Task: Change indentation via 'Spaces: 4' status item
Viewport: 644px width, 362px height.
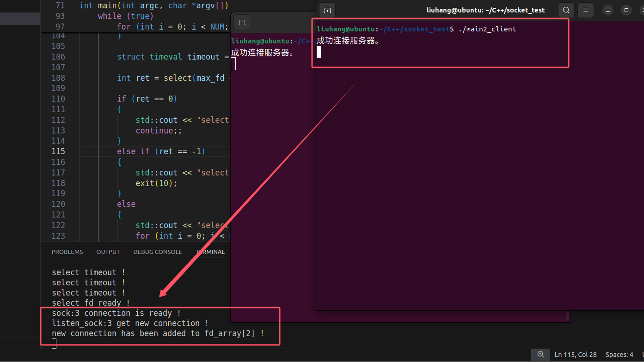Action: [x=619, y=355]
